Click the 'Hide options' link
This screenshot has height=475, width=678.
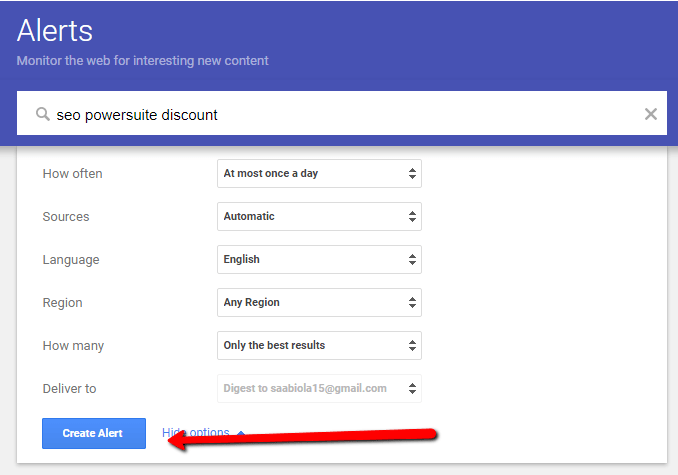[x=195, y=433]
